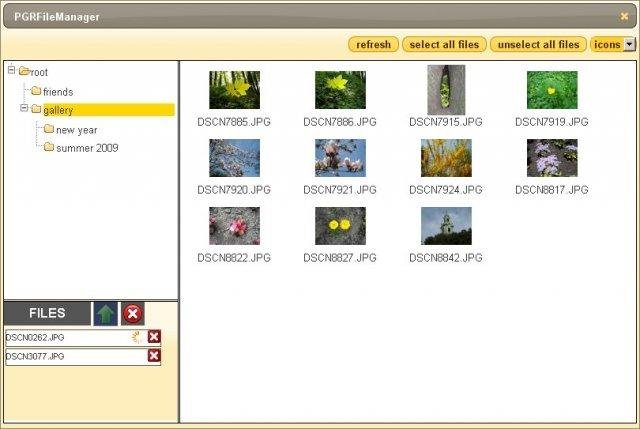This screenshot has width=640, height=429.
Task: Open the summer 2009 folder
Action: (87, 148)
